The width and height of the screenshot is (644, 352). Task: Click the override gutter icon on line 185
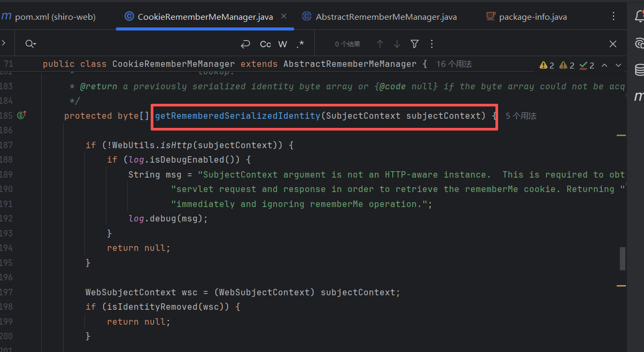[22, 116]
